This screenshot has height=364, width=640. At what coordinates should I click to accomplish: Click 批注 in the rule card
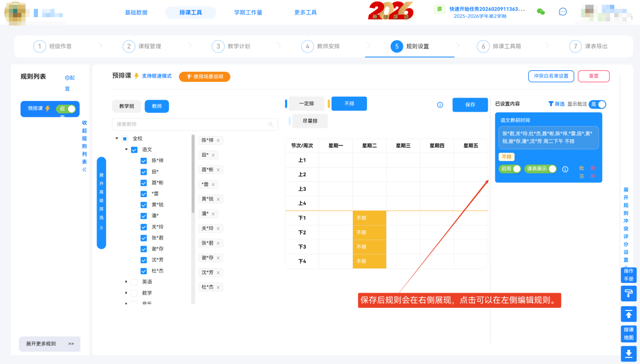tap(582, 172)
